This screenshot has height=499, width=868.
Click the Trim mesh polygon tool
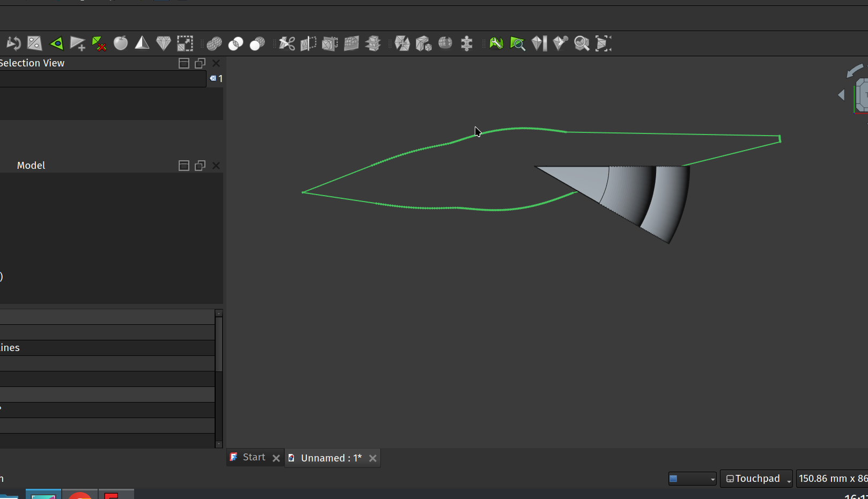pyautogui.click(x=308, y=43)
